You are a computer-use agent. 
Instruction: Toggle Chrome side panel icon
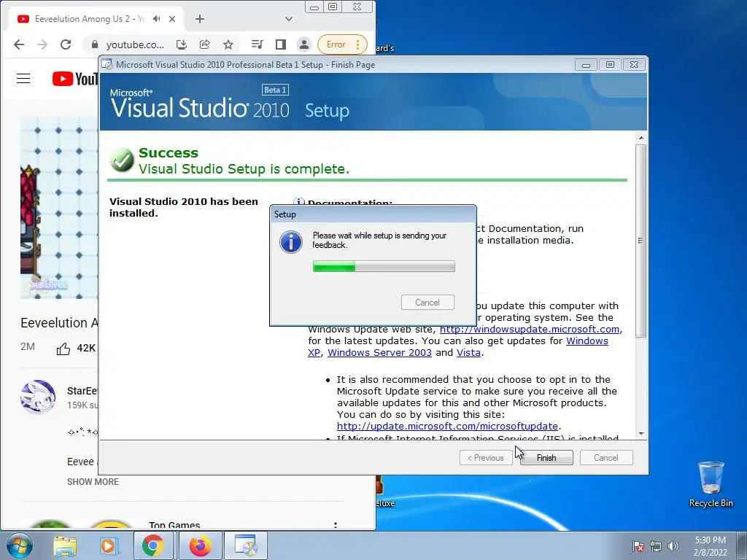281,44
